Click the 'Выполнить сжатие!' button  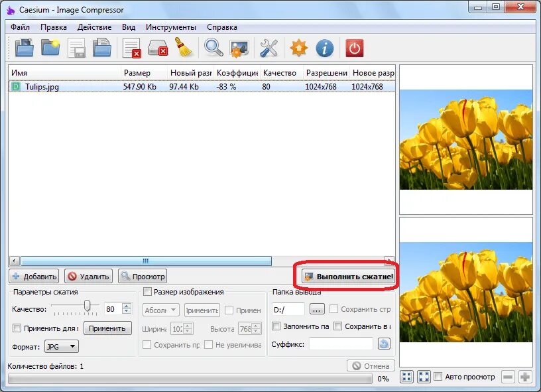coord(348,276)
